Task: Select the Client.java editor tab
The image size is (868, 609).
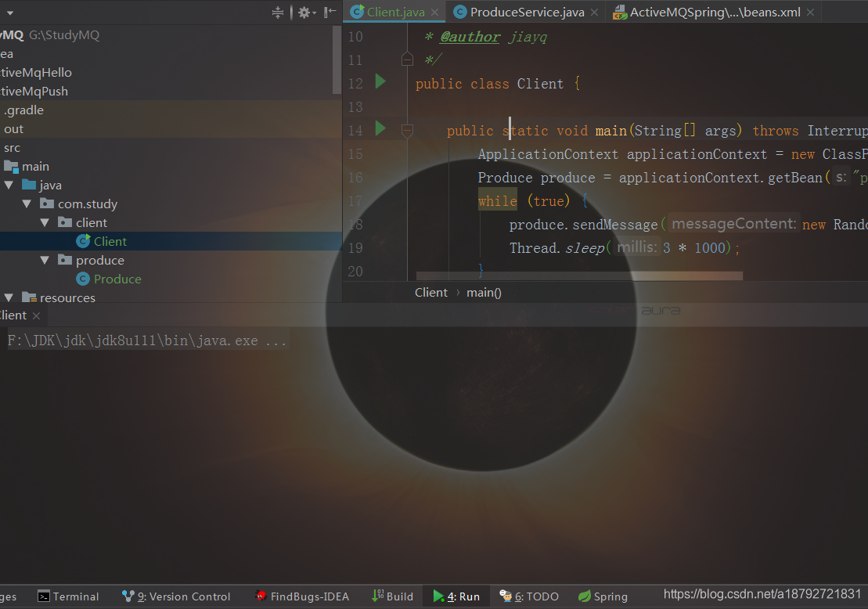Action: tap(394, 13)
